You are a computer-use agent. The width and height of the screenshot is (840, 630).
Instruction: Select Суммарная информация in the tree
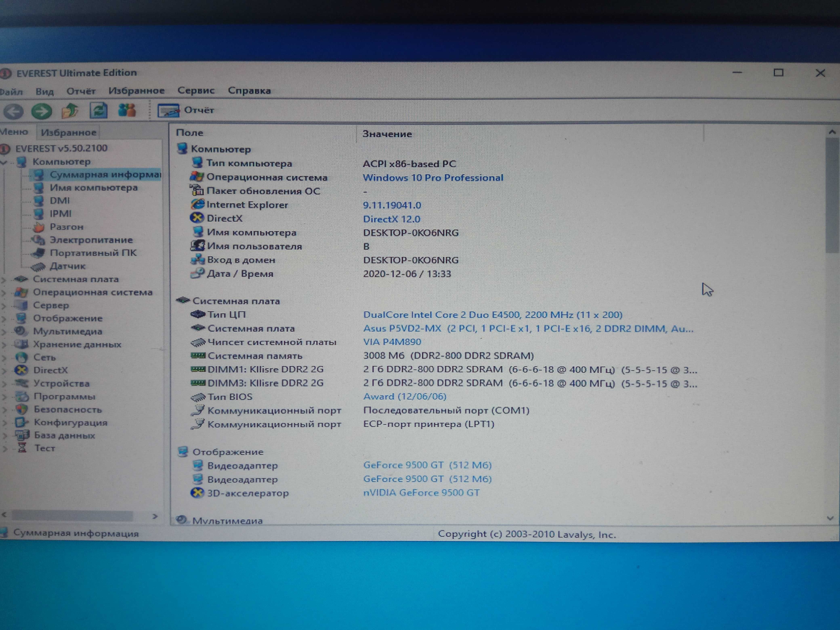pyautogui.click(x=105, y=175)
